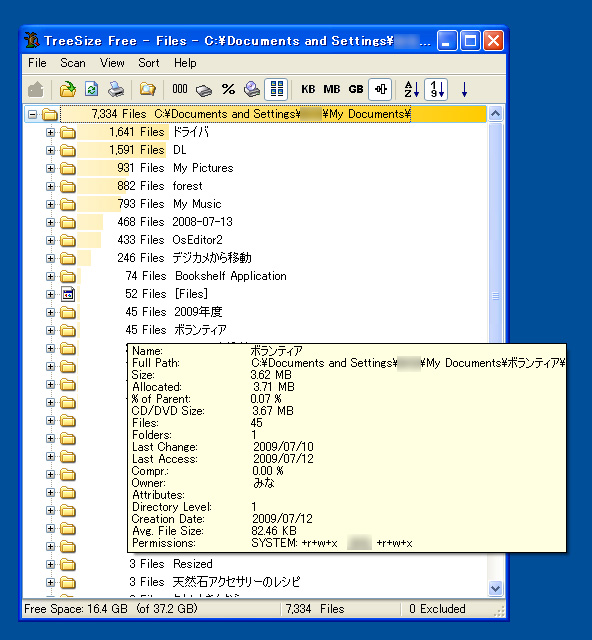
Task: Sort folders by name with A-Z button
Action: click(412, 89)
